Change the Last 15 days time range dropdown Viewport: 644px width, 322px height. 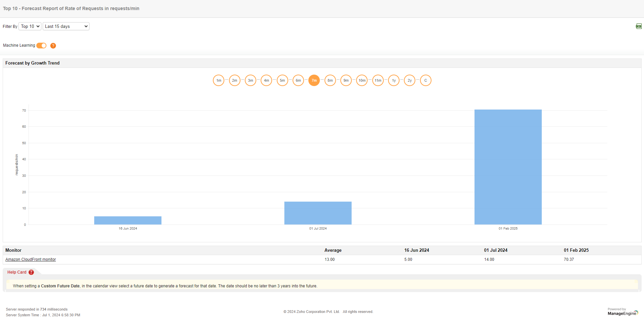[66, 26]
